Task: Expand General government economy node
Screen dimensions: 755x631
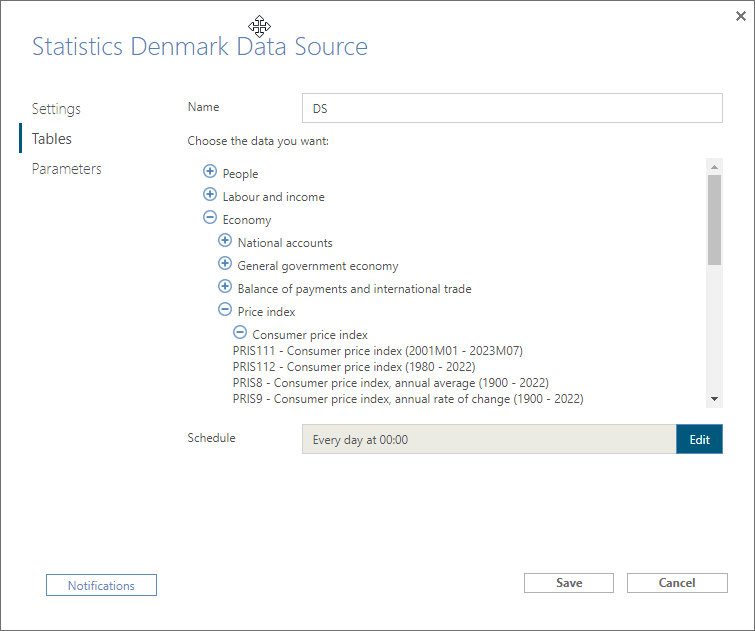Action: (225, 263)
